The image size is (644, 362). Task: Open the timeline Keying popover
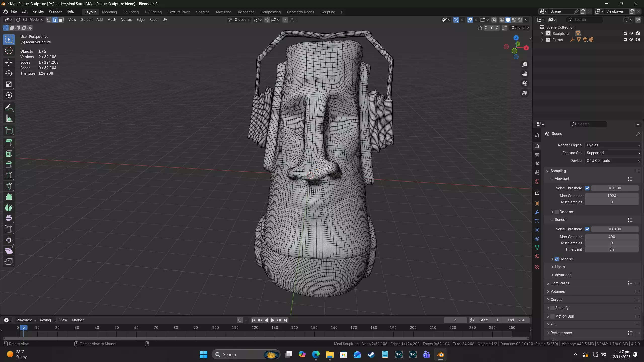(x=47, y=320)
